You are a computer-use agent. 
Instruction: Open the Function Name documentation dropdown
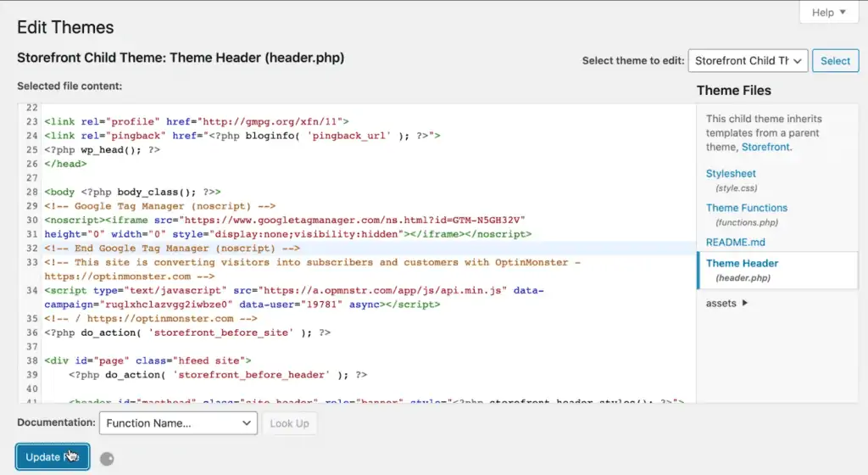click(x=178, y=423)
